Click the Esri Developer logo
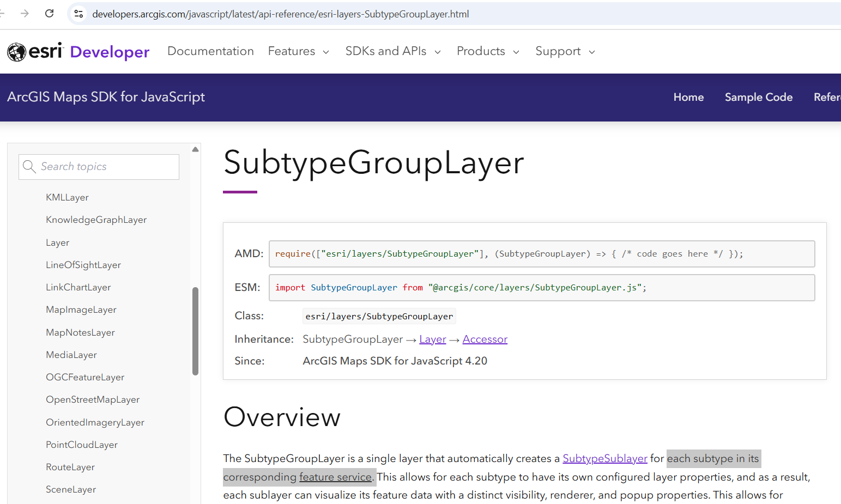This screenshot has height=504, width=841. 78,51
